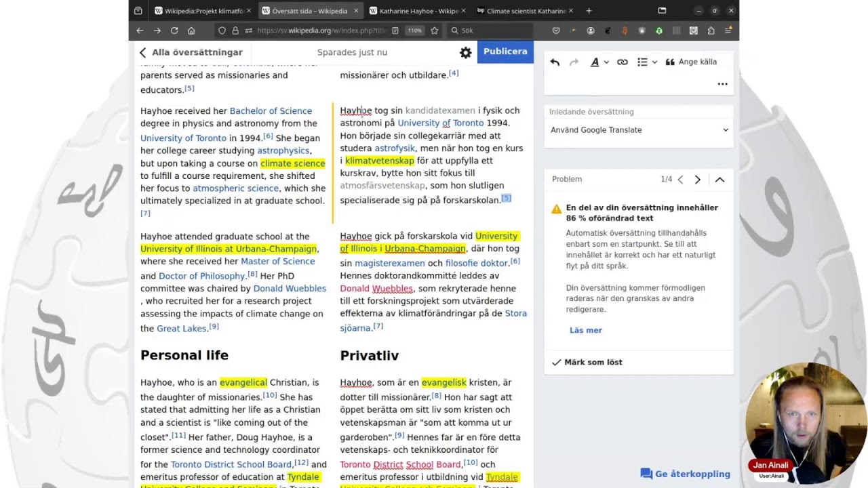Click the redo arrow in editor toolbar

pyautogui.click(x=574, y=62)
